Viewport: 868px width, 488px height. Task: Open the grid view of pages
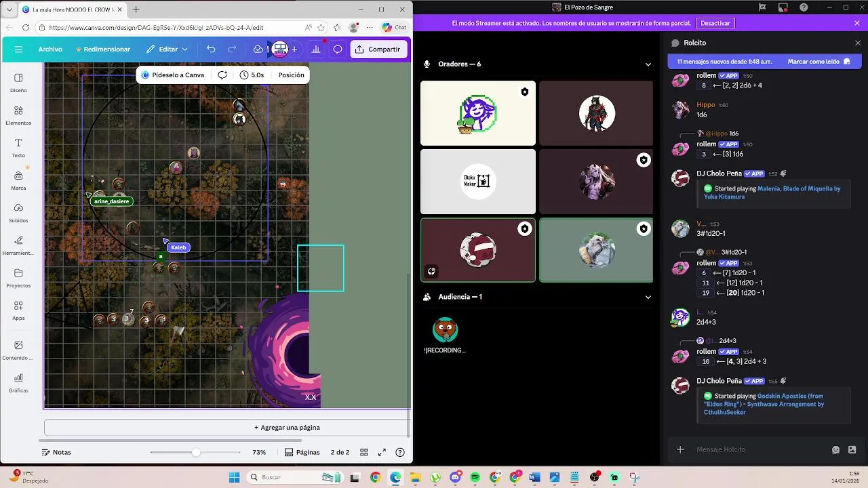tap(364, 452)
